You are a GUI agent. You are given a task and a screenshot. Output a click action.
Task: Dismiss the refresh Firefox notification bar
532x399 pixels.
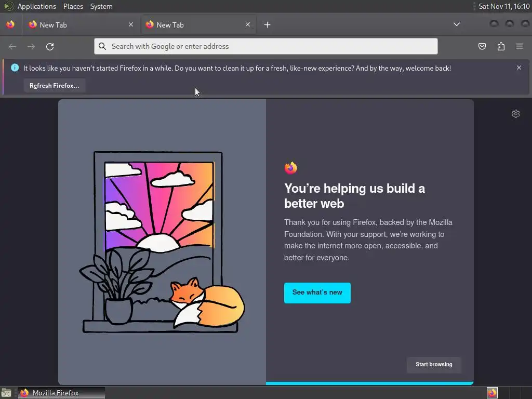coord(519,68)
